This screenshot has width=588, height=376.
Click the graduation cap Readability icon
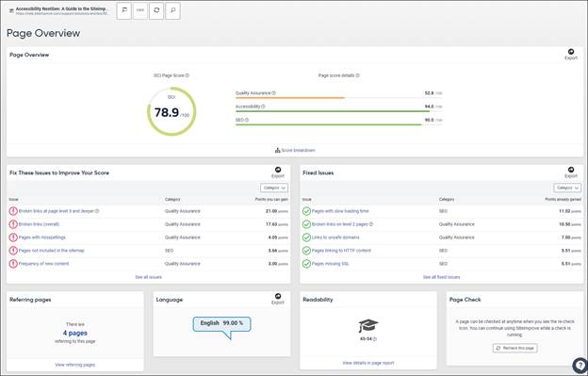[x=367, y=326]
